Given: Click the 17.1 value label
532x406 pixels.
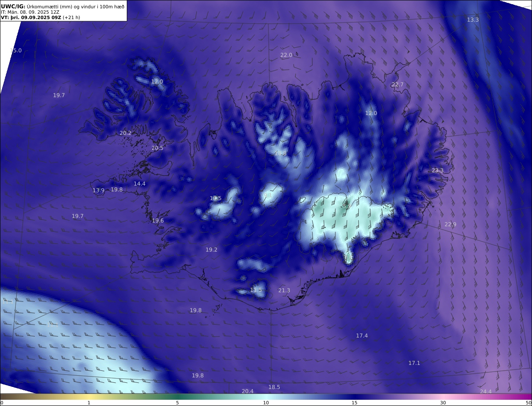Looking at the screenshot, I should [414, 363].
